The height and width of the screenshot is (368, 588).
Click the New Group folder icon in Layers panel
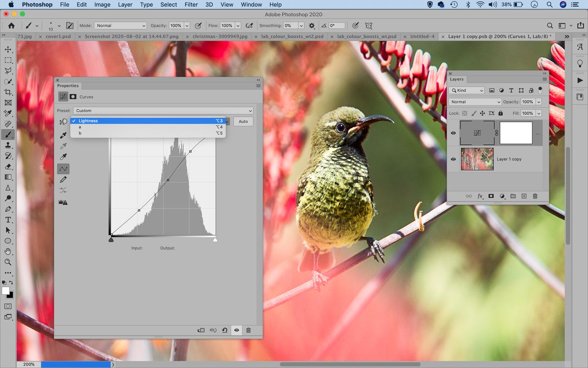[x=513, y=196]
